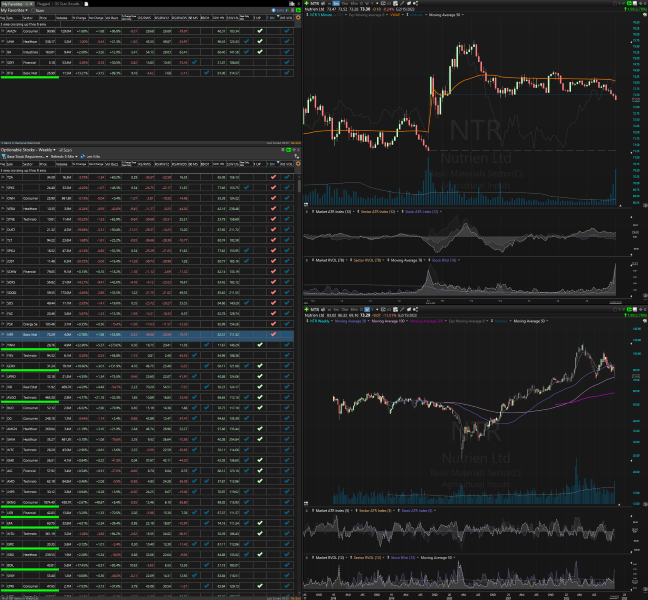Image resolution: width=648 pixels, height=600 pixels.
Task: Select the AMD row in Optionable Stocks
Action: click(147, 481)
